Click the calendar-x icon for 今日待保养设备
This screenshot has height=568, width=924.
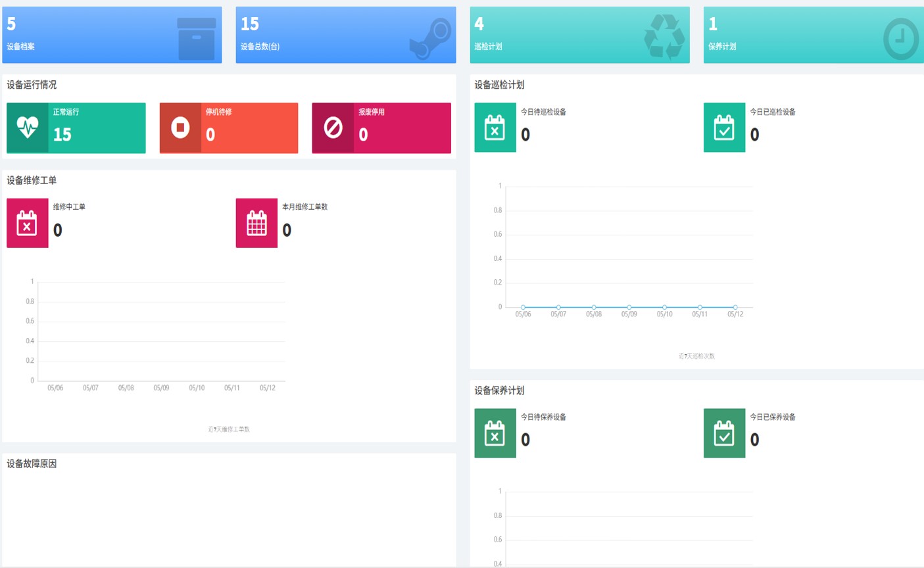pos(495,433)
